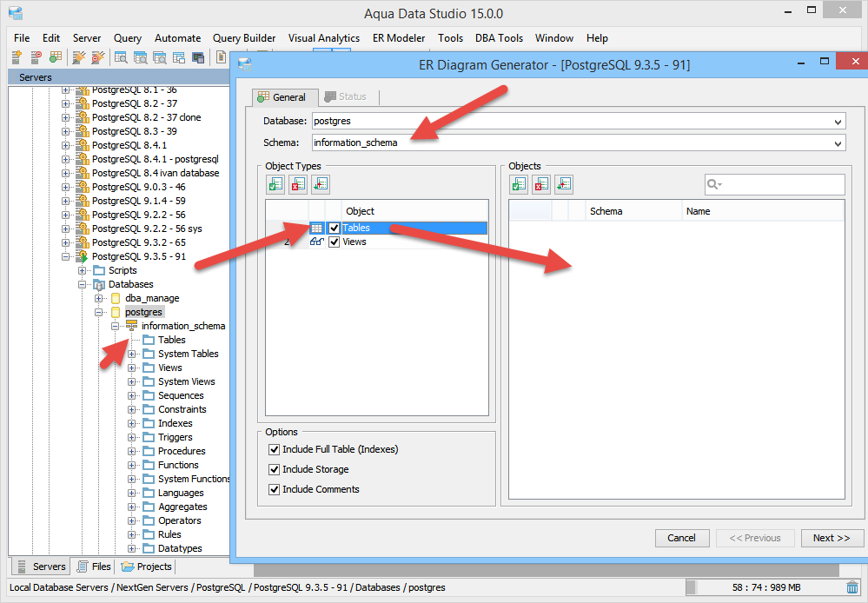Uncheck all items in Objects panel
The width and height of the screenshot is (868, 603).
541,184
